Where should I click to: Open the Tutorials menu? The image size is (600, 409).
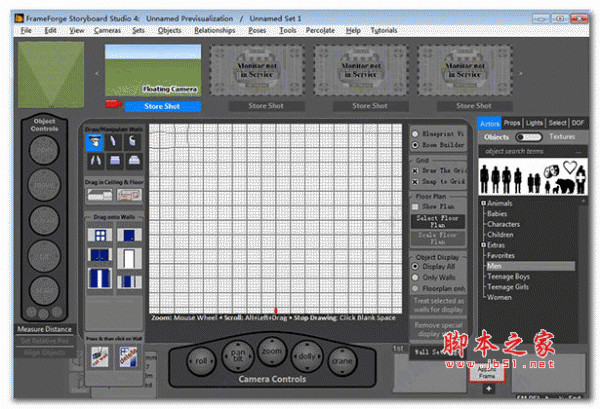pos(384,30)
